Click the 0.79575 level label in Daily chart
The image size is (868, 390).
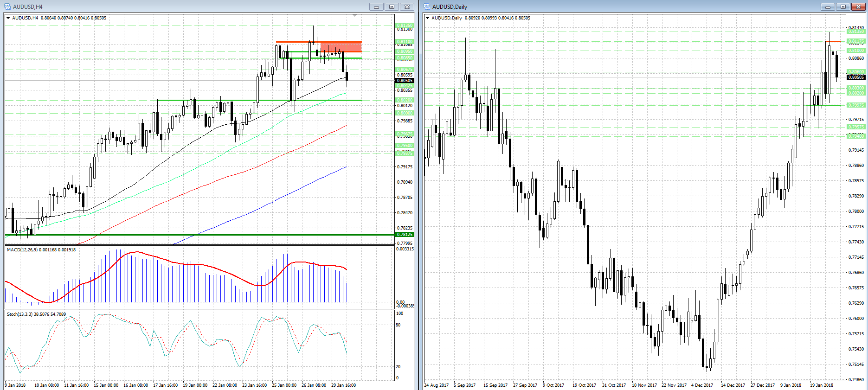point(856,127)
